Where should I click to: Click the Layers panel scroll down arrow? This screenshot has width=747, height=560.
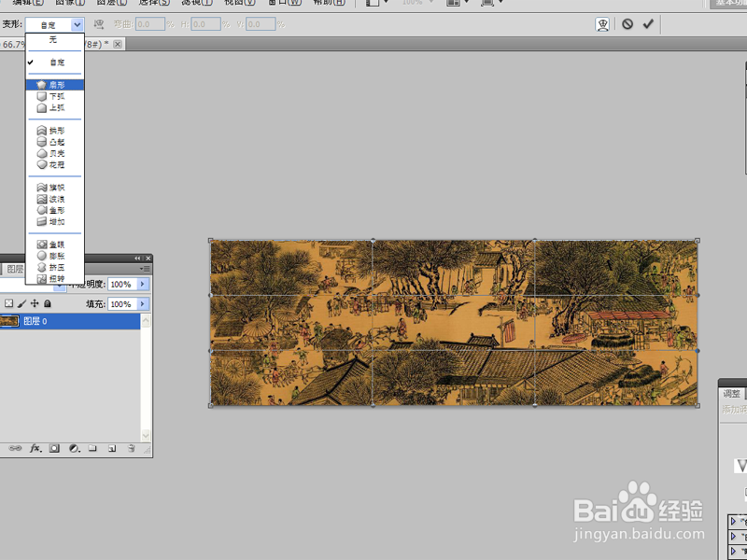[146, 435]
